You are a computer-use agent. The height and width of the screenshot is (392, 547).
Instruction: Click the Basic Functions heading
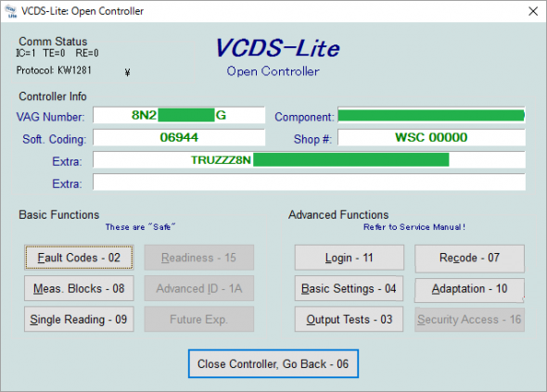59,214
